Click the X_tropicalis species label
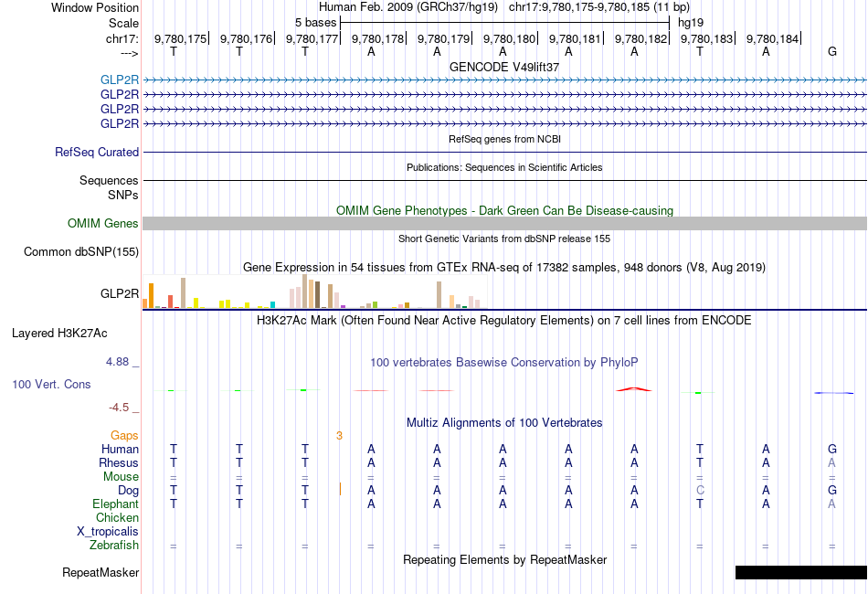The width and height of the screenshot is (868, 594). click(108, 532)
